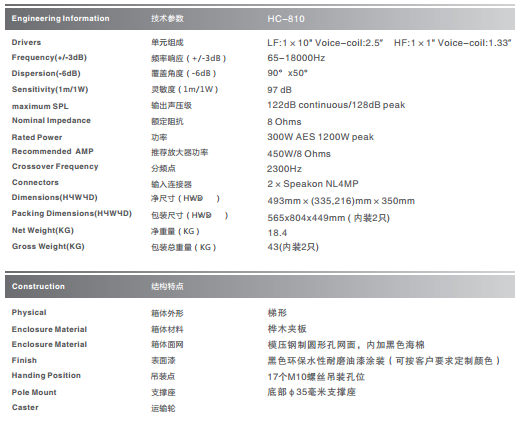This screenshot has width=515, height=422.
Task: Select the Recommended AMP label
Action: 53,151
